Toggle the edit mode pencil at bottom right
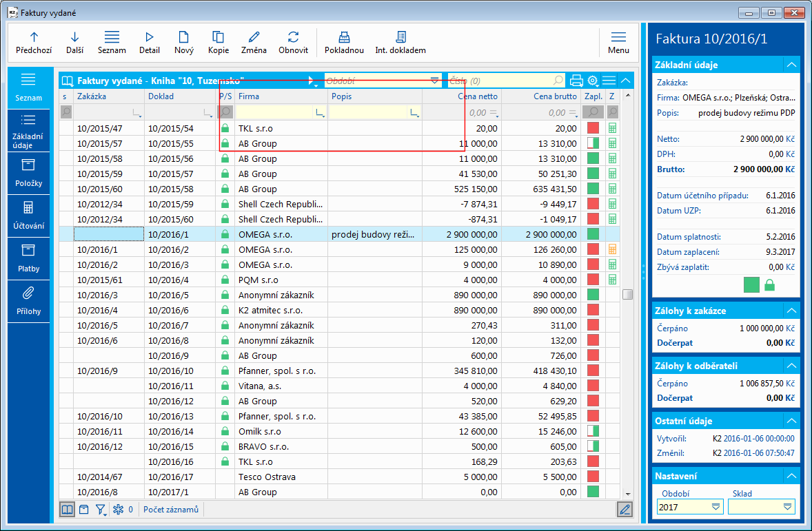The height and width of the screenshot is (531, 812). click(x=625, y=510)
